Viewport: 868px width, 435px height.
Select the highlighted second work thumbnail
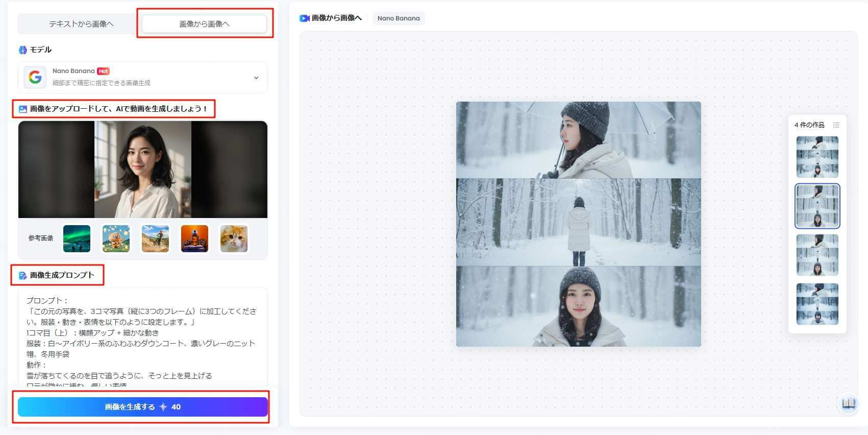817,206
